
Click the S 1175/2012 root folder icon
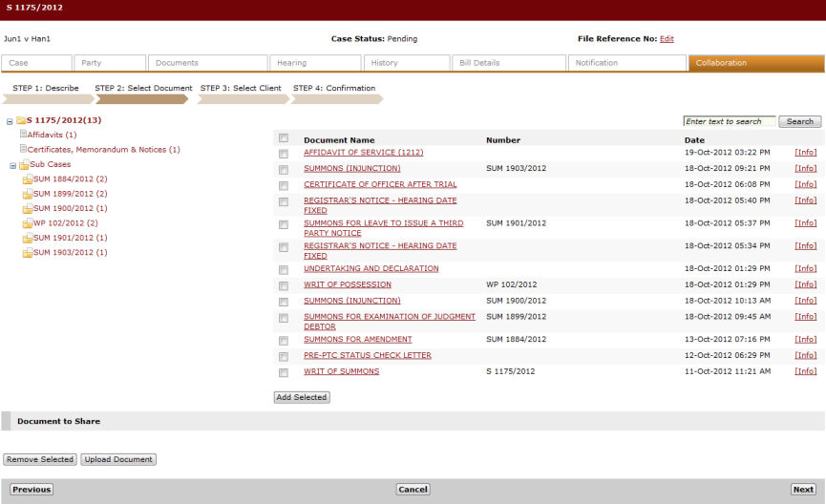click(x=20, y=120)
